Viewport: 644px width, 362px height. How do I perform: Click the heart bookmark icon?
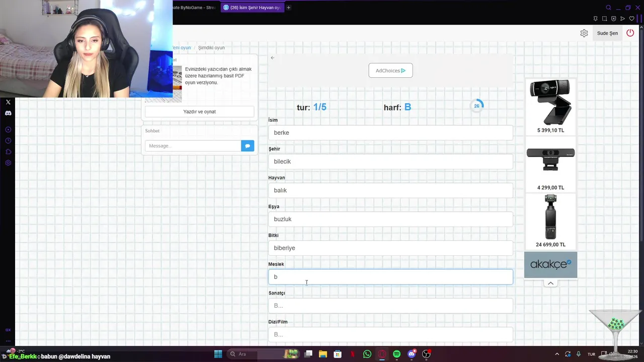[631, 19]
